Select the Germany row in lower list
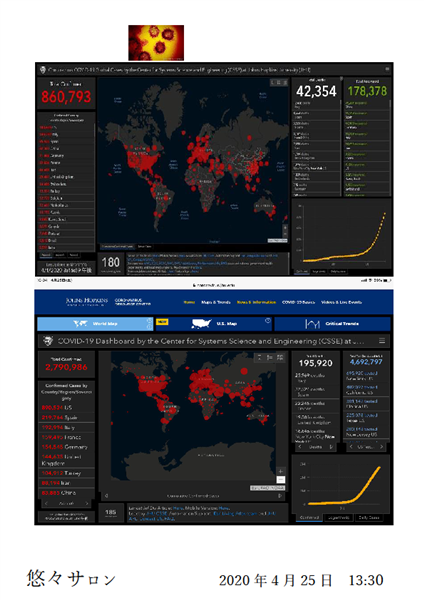 click(x=66, y=447)
